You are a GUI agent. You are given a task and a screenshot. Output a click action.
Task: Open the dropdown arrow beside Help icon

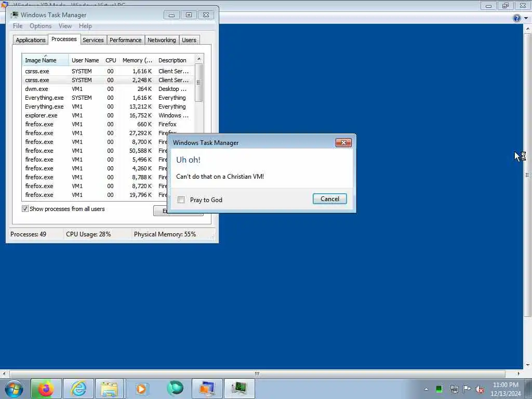526,18
